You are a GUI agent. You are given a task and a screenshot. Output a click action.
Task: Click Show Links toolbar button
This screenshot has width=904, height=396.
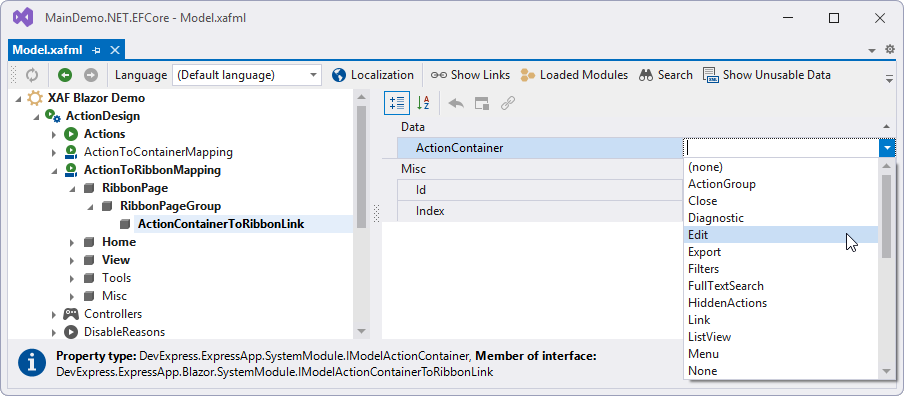470,75
